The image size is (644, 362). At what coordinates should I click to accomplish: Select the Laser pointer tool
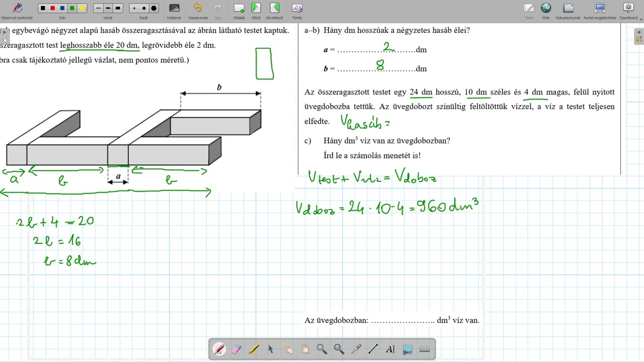pos(356,349)
